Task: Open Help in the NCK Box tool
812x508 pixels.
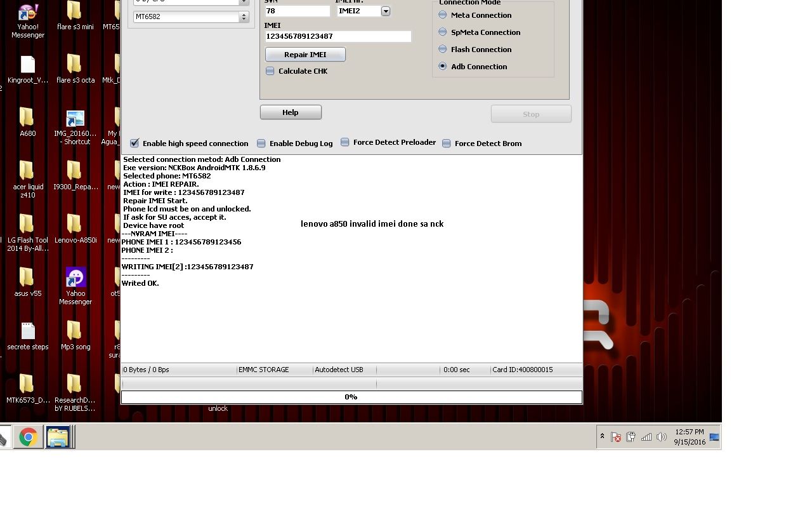Action: [291, 112]
